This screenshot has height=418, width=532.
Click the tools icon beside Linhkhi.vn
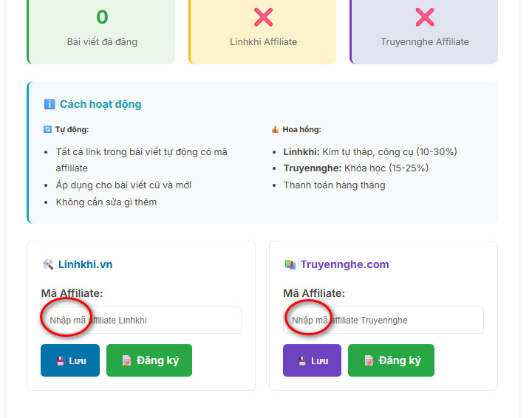click(48, 264)
